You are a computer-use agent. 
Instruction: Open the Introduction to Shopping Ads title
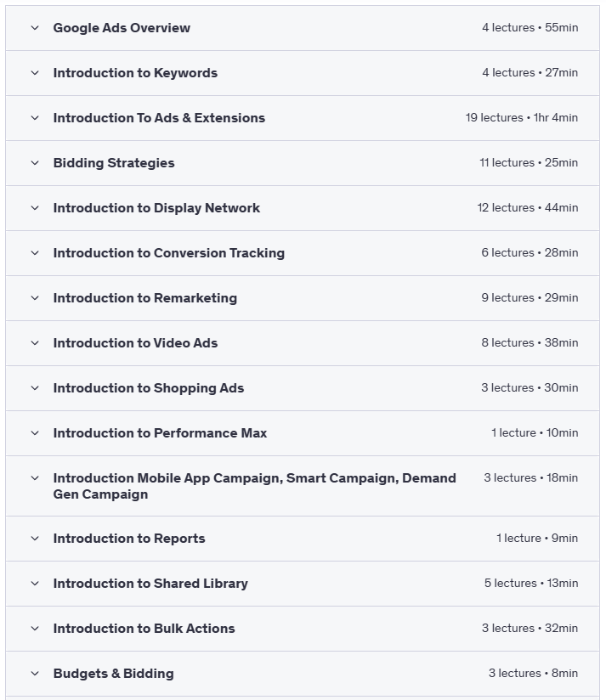tap(149, 388)
